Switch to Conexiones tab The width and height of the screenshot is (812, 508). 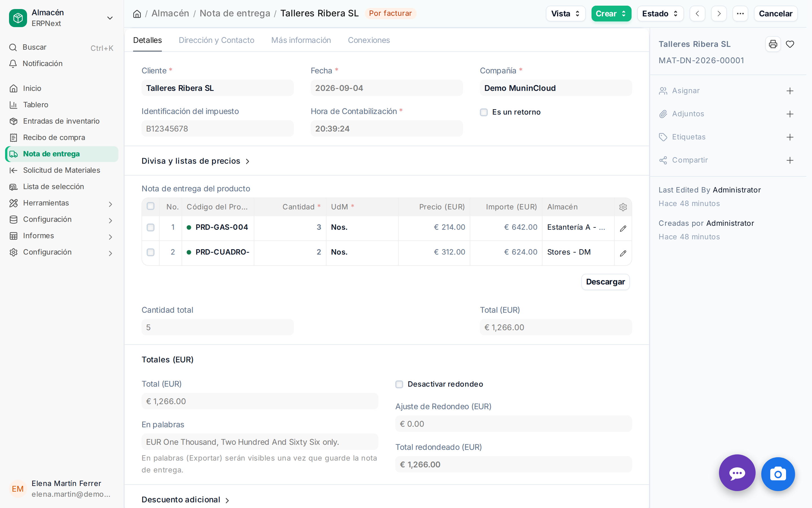coord(369,40)
